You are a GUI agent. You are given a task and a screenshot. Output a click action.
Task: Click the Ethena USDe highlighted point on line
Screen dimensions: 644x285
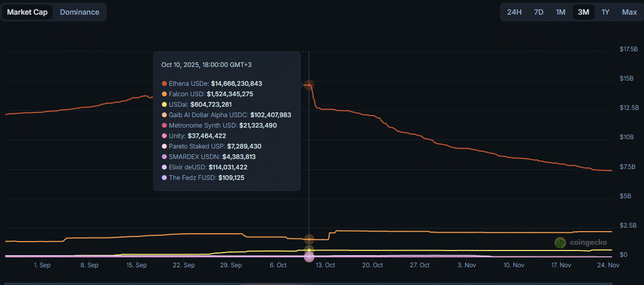(309, 85)
